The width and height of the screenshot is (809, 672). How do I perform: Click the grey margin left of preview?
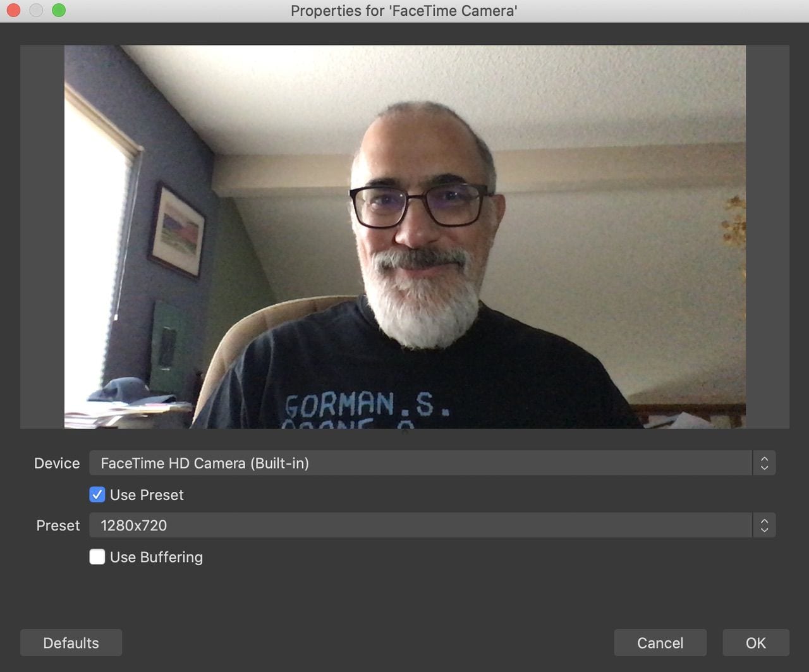pos(42,236)
